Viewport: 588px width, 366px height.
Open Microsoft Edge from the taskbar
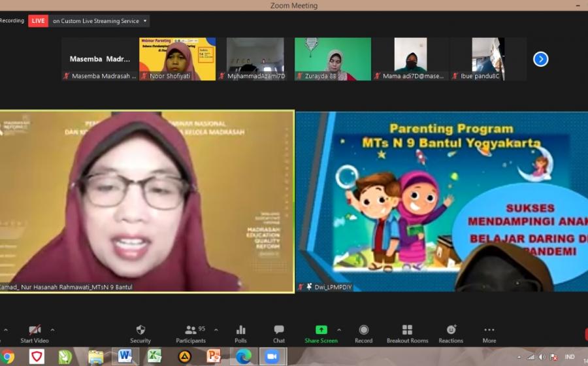tap(244, 356)
